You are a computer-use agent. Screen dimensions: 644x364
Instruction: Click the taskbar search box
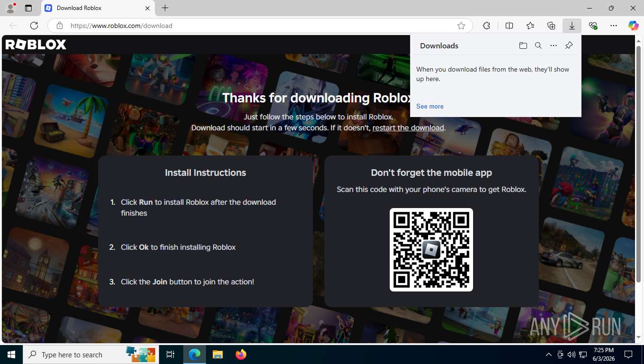[x=90, y=355]
